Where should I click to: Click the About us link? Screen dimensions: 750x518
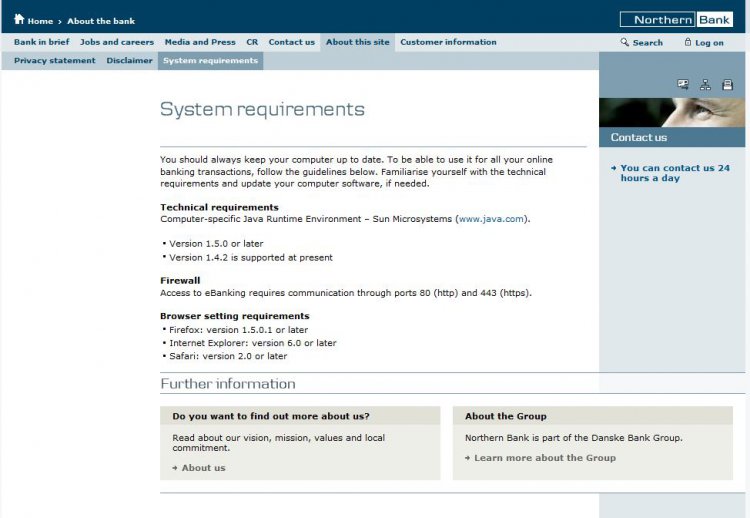point(203,468)
